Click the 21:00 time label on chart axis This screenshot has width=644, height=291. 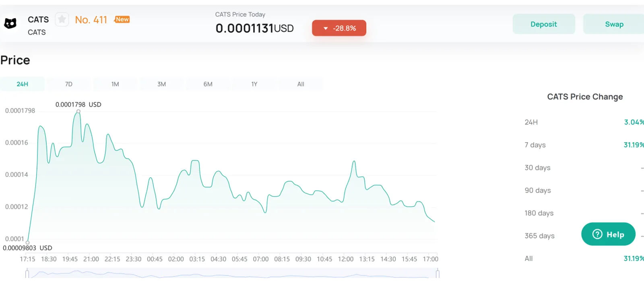[x=91, y=259]
